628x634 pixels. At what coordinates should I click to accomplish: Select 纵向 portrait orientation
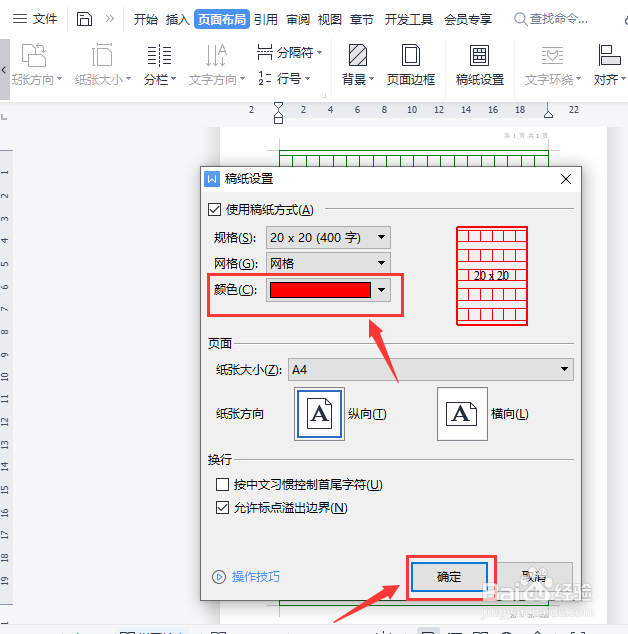click(x=319, y=414)
